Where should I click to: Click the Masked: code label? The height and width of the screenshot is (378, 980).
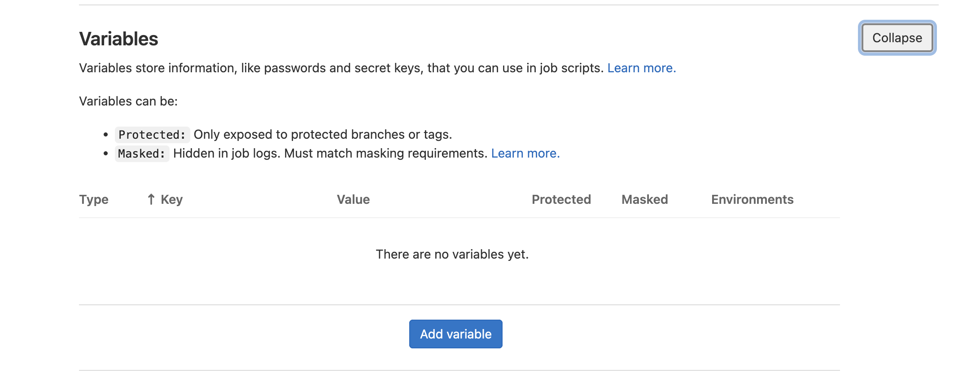click(x=142, y=154)
